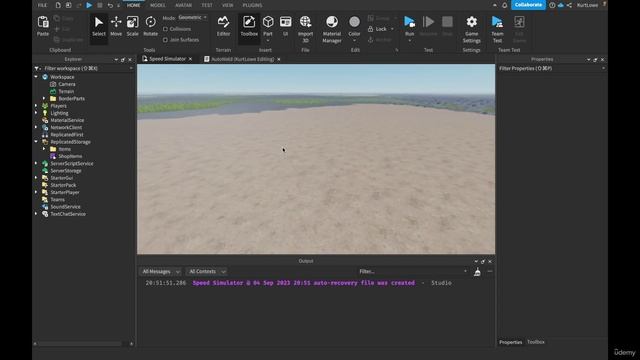Click the share icon near username
The width and height of the screenshot is (640, 360).
point(569,5)
